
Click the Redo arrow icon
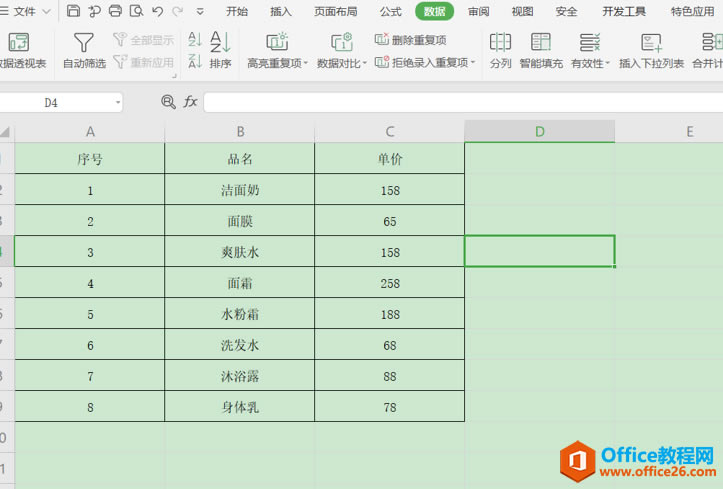(x=178, y=11)
